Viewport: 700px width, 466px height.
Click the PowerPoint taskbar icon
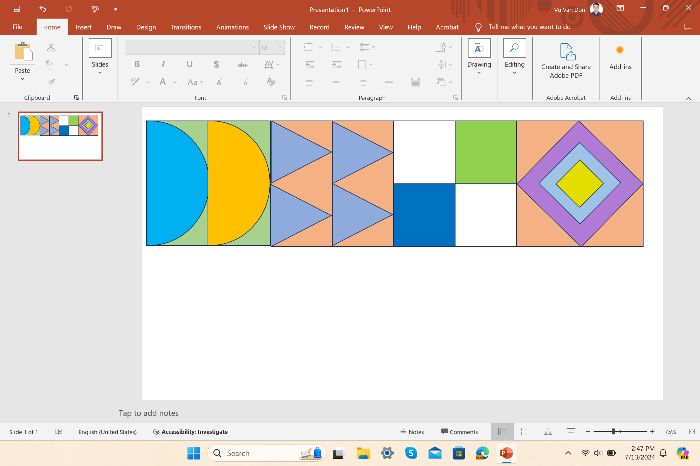[x=506, y=453]
